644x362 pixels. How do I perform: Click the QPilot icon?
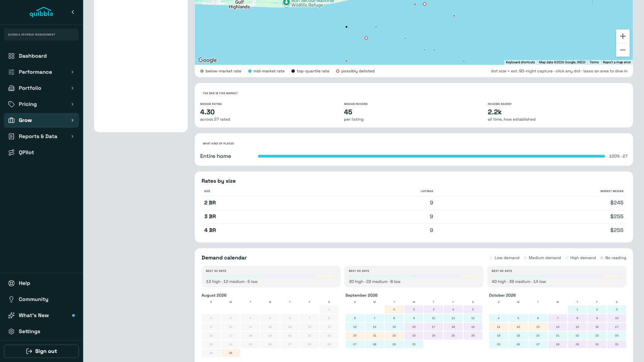tap(11, 153)
